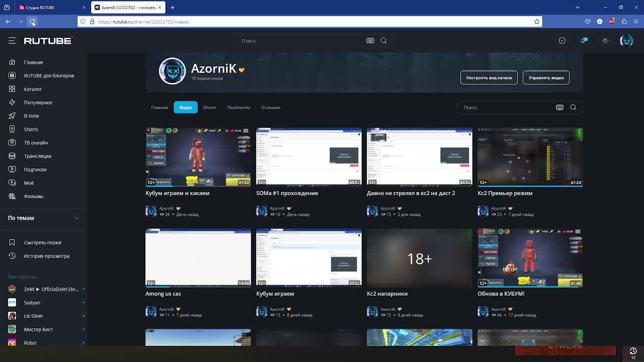Click the AzorniK channel avatar
Viewport: 644px width, 362px height.
click(x=172, y=71)
